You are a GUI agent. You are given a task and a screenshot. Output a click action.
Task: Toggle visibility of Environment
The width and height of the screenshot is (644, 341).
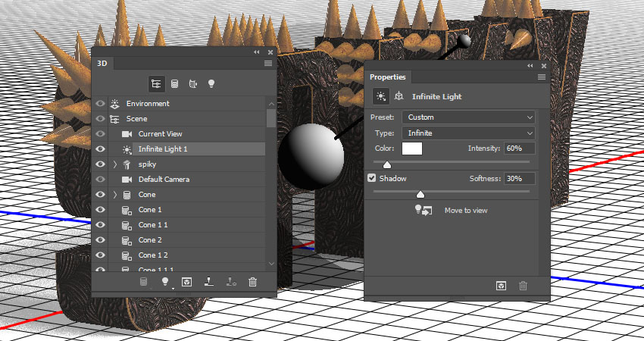(x=100, y=104)
